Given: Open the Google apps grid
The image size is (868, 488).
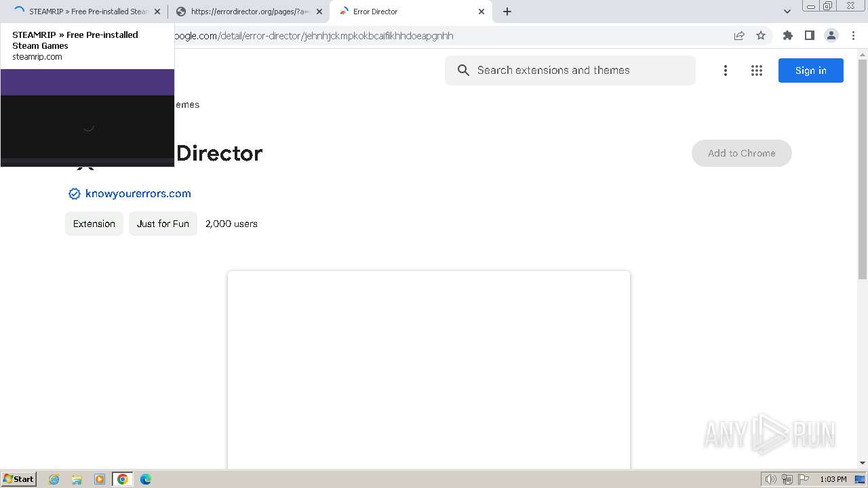Looking at the screenshot, I should pos(757,70).
